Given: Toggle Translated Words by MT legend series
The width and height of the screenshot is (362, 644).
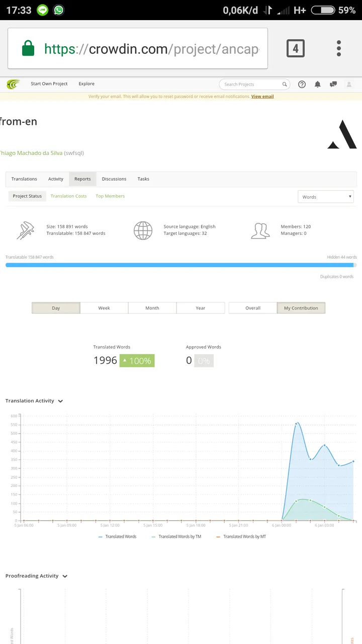Looking at the screenshot, I should (x=241, y=537).
